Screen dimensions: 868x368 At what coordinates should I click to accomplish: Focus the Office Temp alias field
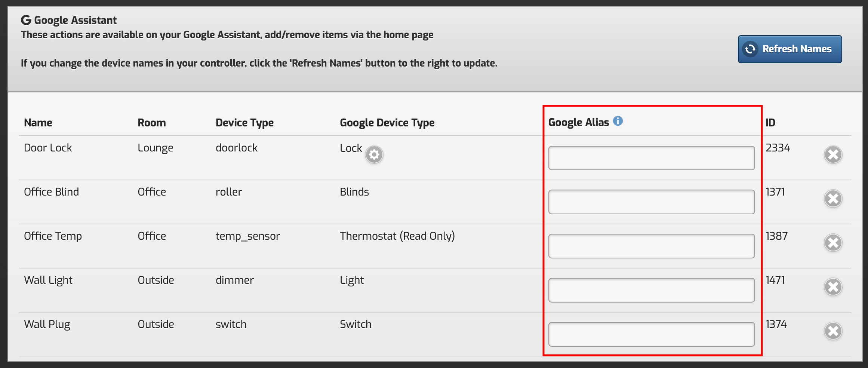pos(652,246)
